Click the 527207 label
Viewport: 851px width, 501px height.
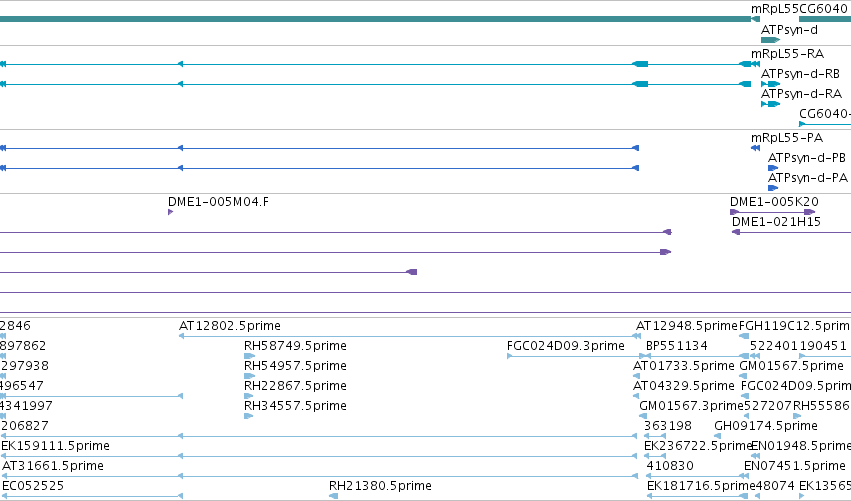pos(768,406)
